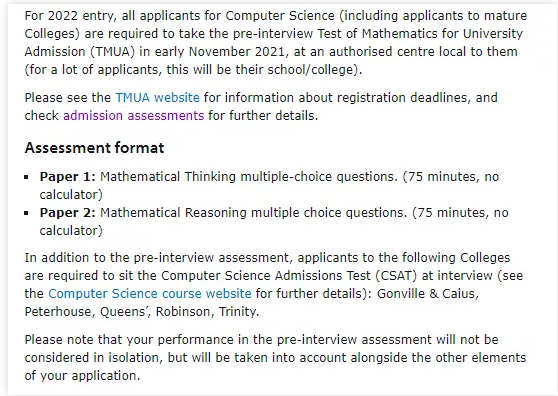Follow the admission assessments link
The image size is (558, 396).
[x=133, y=116]
